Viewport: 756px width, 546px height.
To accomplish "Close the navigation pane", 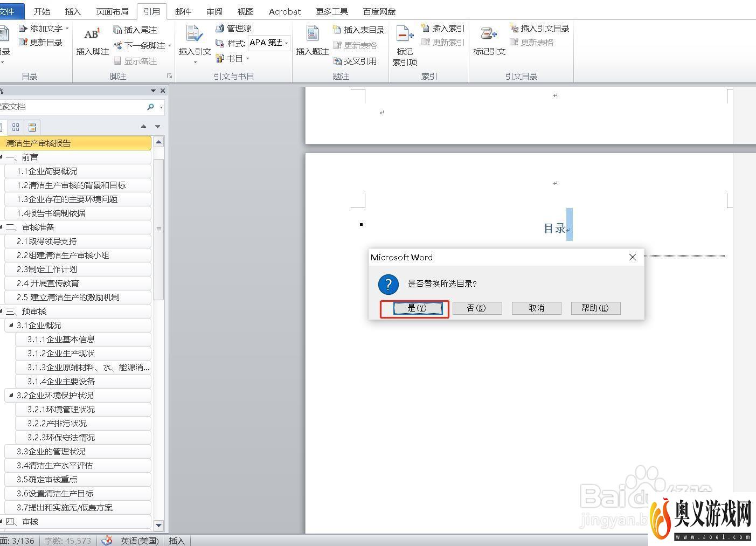I will [163, 91].
